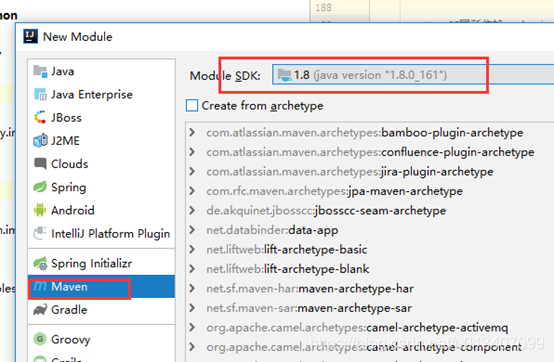554x362 pixels.
Task: Expand confluence-plugin-archetype entry
Action: tap(192, 152)
